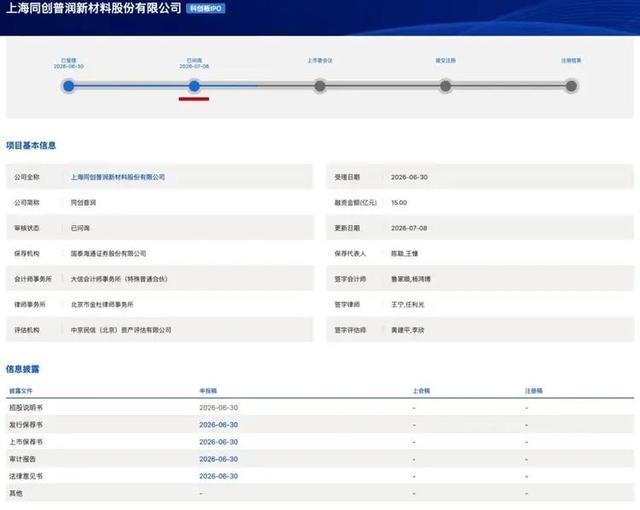The width and height of the screenshot is (640, 510).
Task: Click the 律师事务所 field label
Action: pos(29,304)
